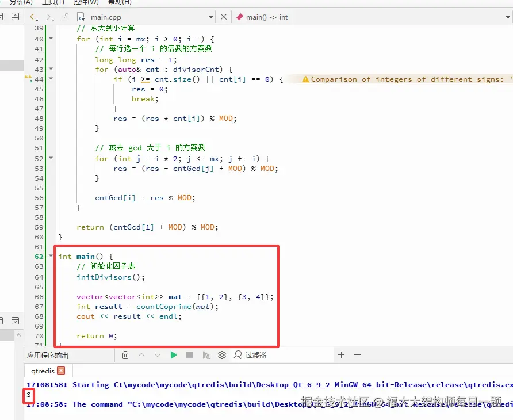Attach debugger to running application

pyautogui.click(x=206, y=355)
